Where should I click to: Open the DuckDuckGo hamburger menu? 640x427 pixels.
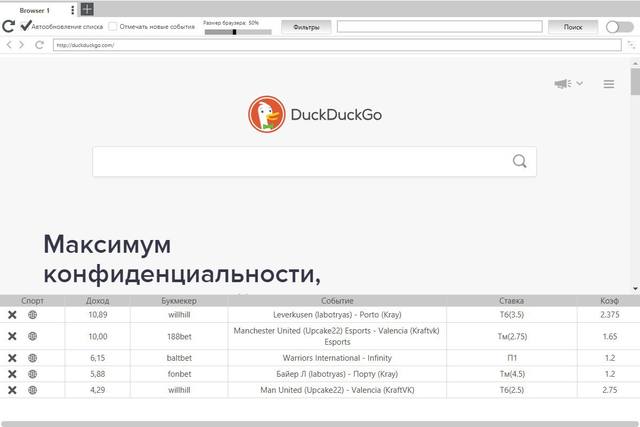(x=609, y=84)
